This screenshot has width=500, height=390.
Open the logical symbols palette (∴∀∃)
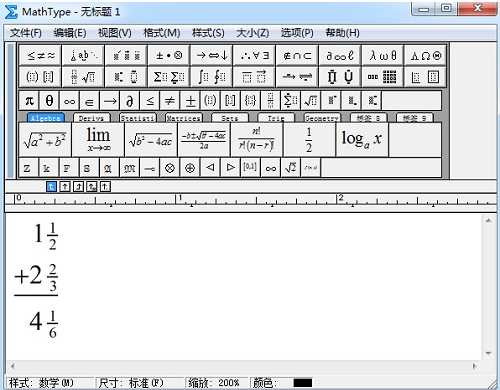click(x=254, y=55)
